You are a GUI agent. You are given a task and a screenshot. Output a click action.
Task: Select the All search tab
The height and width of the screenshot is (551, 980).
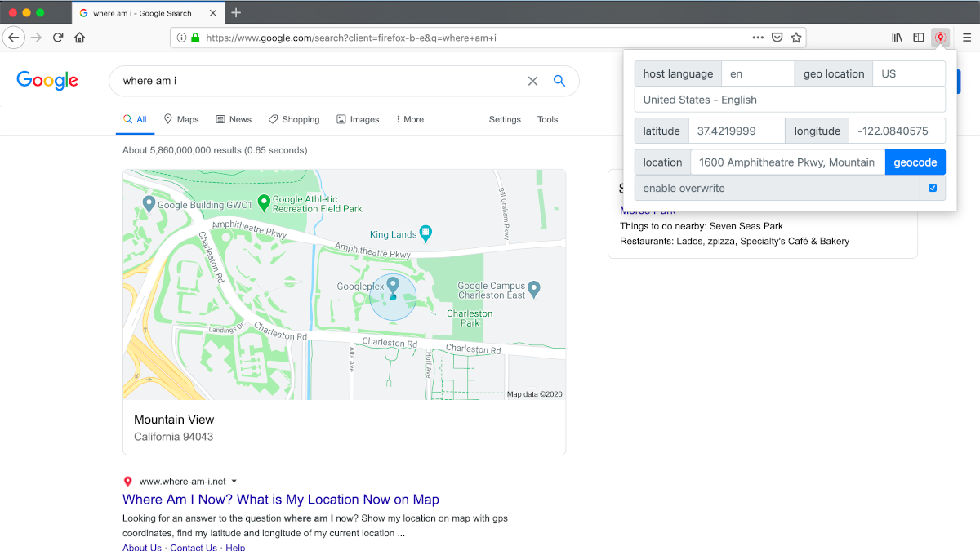135,119
